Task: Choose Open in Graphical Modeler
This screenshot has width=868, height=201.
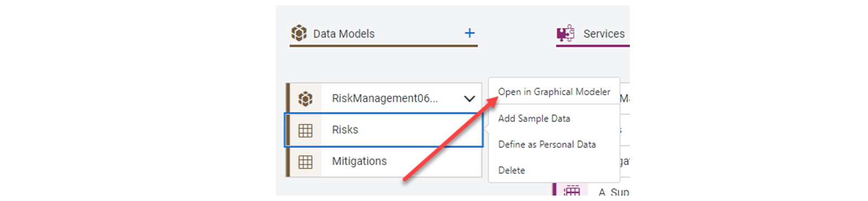Action: click(x=554, y=92)
